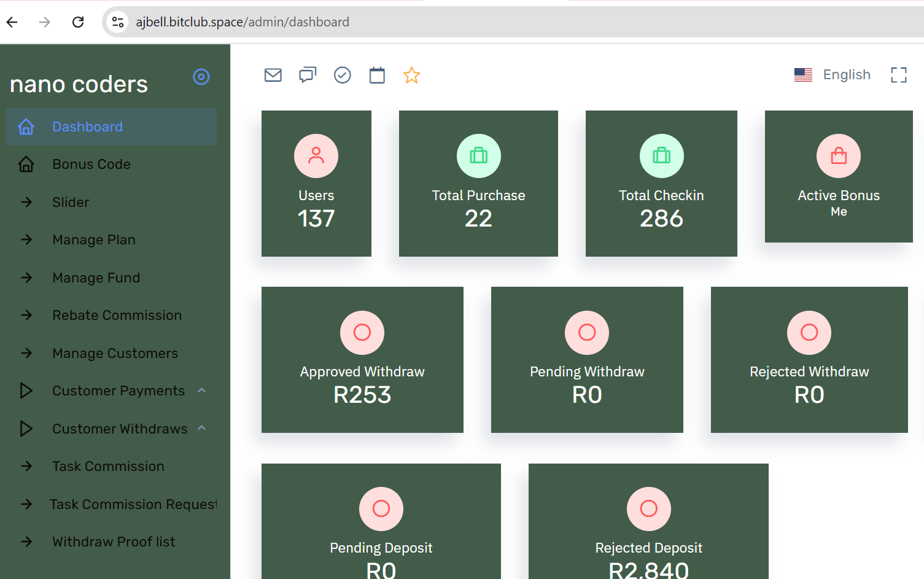Click the star favorites icon

pyautogui.click(x=411, y=76)
